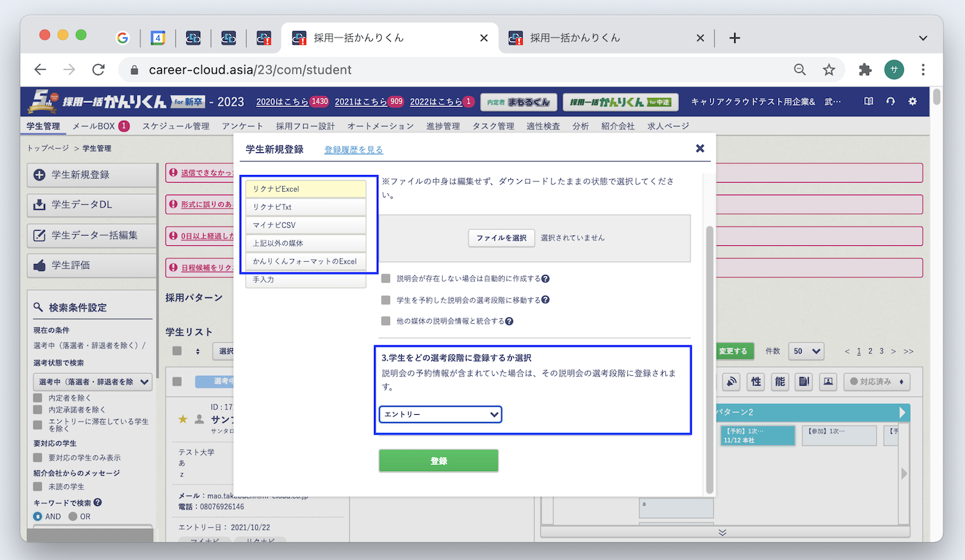Viewport: 965px width, 560px height.
Task: Select the 学生新規登録 plus icon in sidebar
Action: [38, 175]
